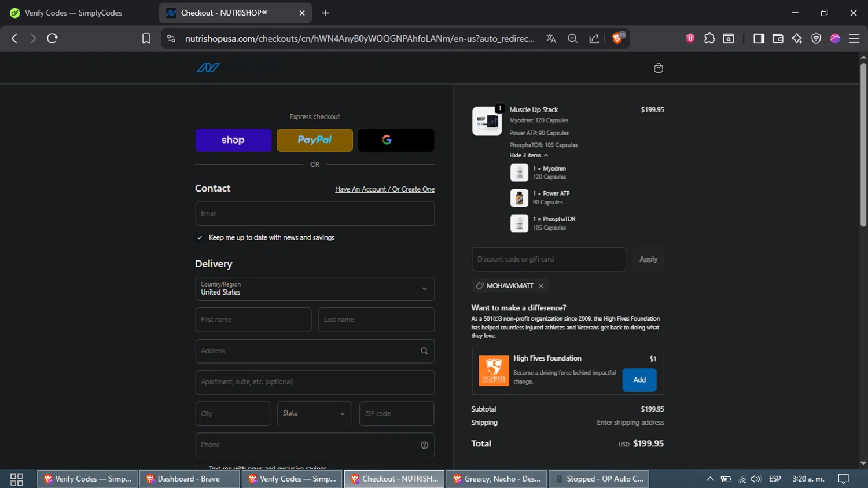
Task: Click the taskbar clock 3:20 a. m.
Action: pos(808,479)
